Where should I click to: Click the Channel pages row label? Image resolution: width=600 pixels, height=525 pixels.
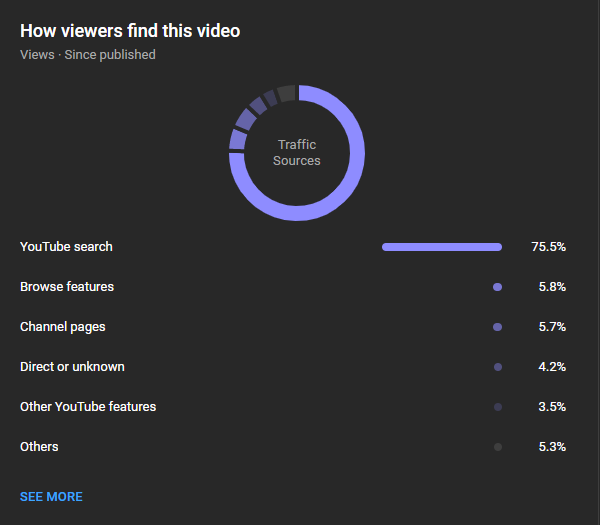pyautogui.click(x=62, y=327)
